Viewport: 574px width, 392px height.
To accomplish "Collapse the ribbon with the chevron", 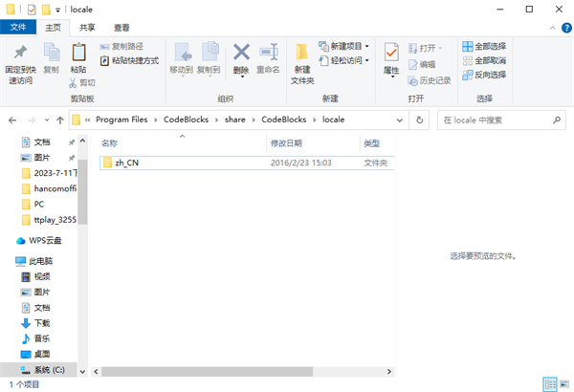I will click(552, 28).
